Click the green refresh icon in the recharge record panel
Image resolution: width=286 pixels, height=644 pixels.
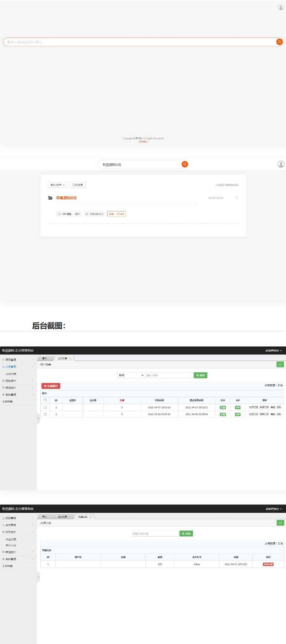pyautogui.click(x=280, y=523)
